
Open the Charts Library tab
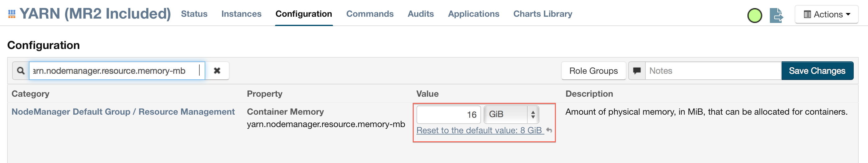coord(543,14)
